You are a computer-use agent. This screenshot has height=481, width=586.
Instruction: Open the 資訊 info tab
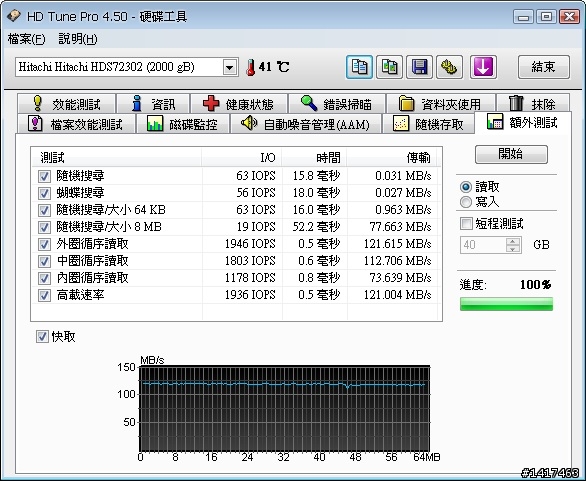coord(154,104)
